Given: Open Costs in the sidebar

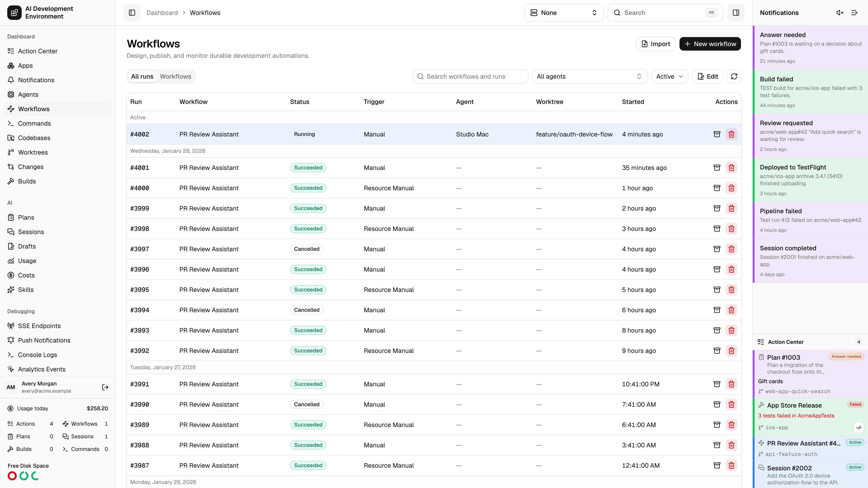Looking at the screenshot, I should pos(58,275).
